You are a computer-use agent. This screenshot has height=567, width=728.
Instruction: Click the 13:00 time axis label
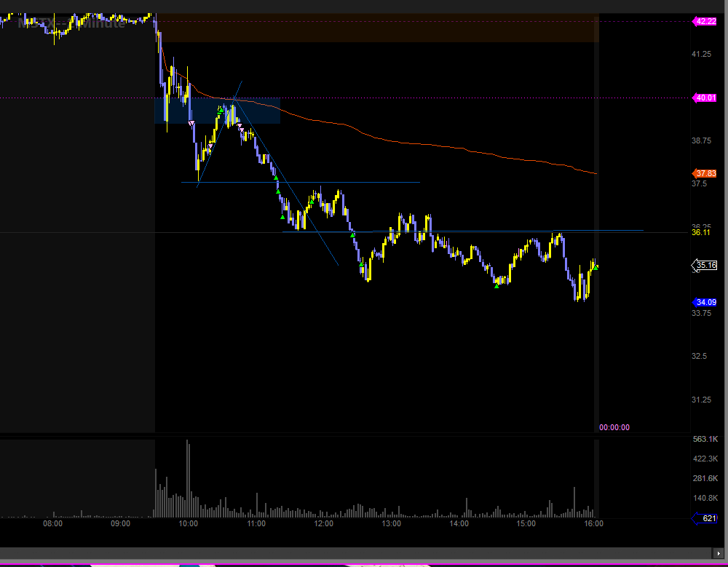pyautogui.click(x=392, y=524)
